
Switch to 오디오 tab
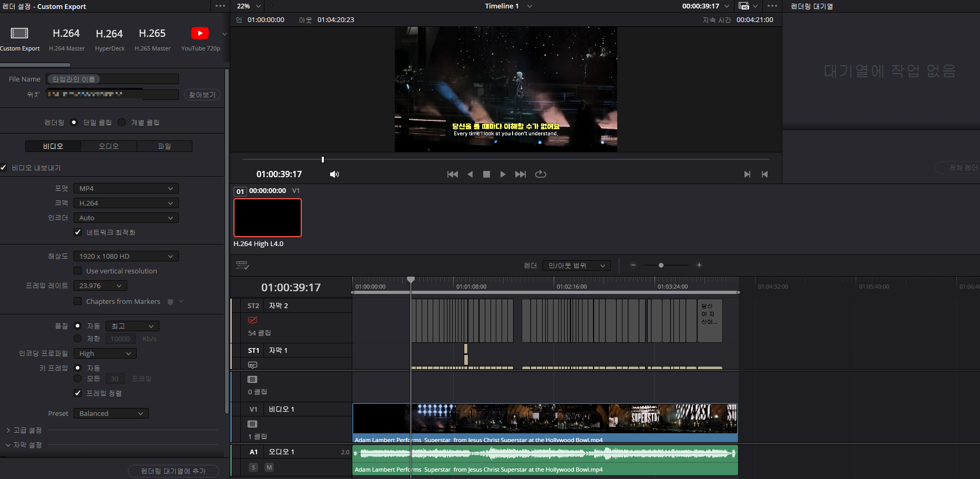109,146
